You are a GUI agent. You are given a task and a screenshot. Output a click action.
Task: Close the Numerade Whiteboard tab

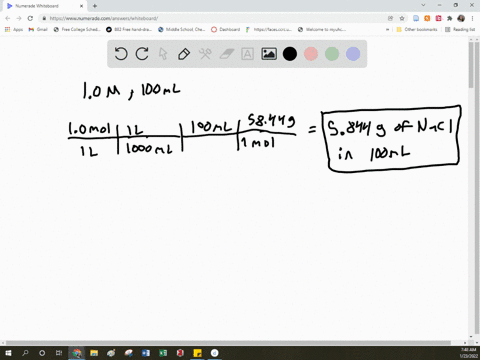click(x=82, y=6)
